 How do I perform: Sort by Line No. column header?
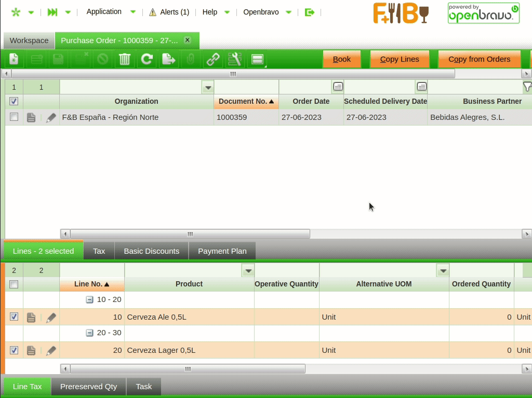click(x=91, y=284)
